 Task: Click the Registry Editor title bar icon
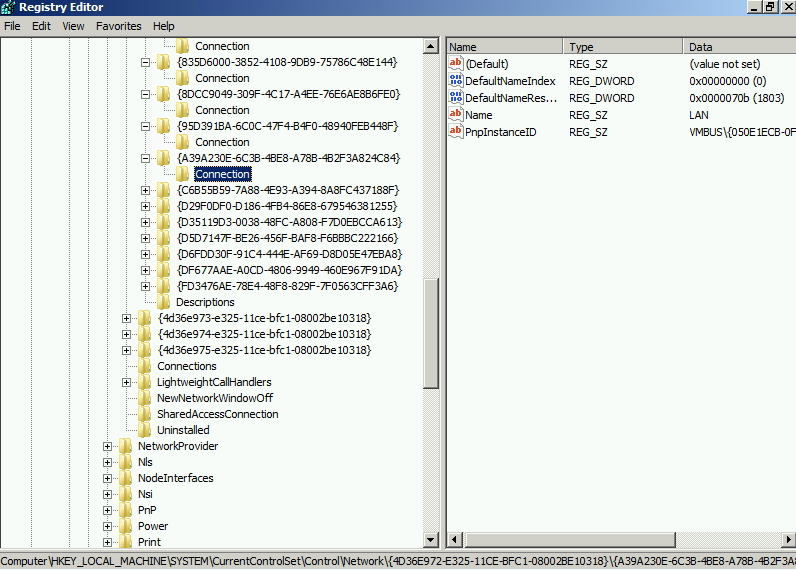[8, 7]
